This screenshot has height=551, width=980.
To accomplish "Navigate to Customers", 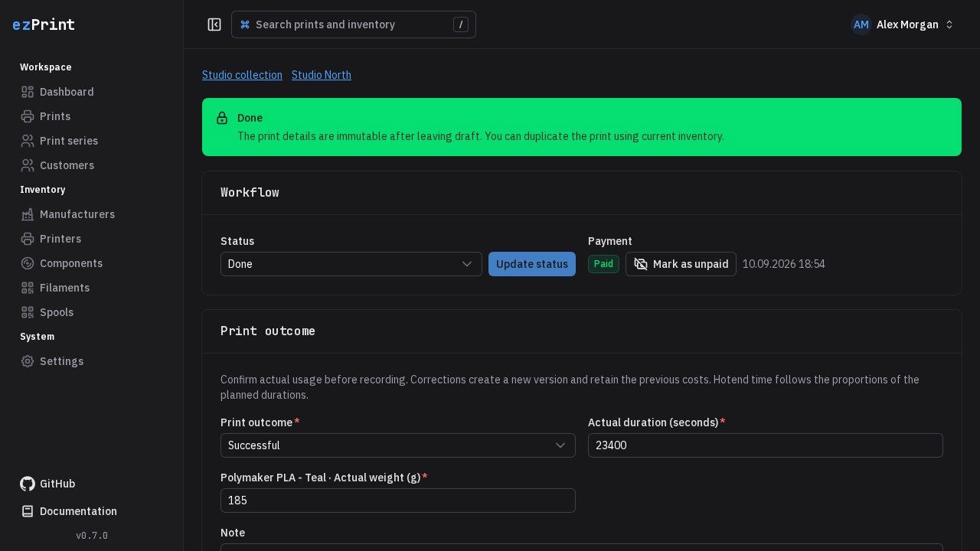I will coord(92,165).
